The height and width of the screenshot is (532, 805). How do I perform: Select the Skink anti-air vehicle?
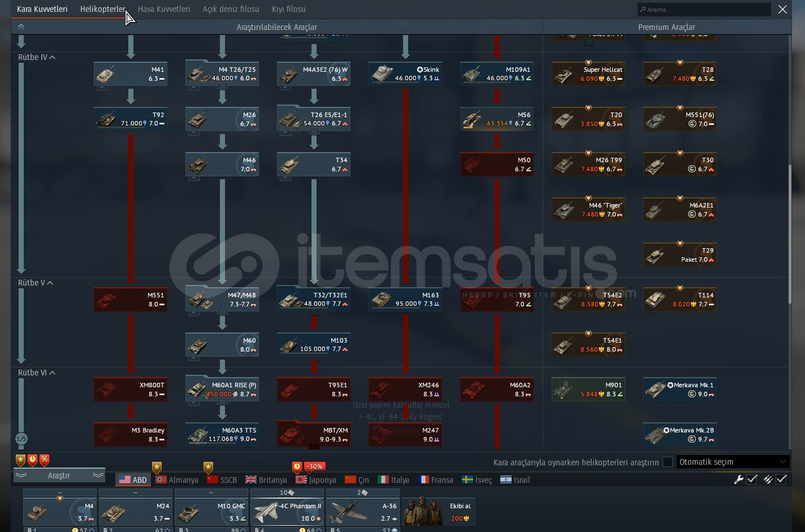pos(405,74)
